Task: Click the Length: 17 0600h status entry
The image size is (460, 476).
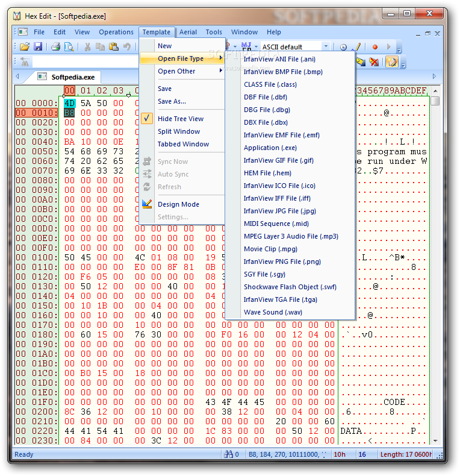Action: pyautogui.click(x=406, y=454)
